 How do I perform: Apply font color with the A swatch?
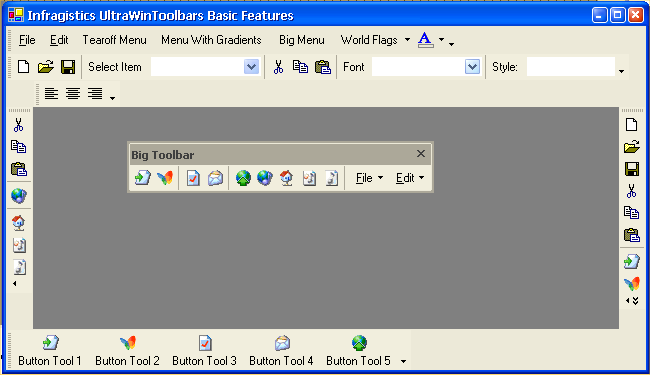[425, 40]
